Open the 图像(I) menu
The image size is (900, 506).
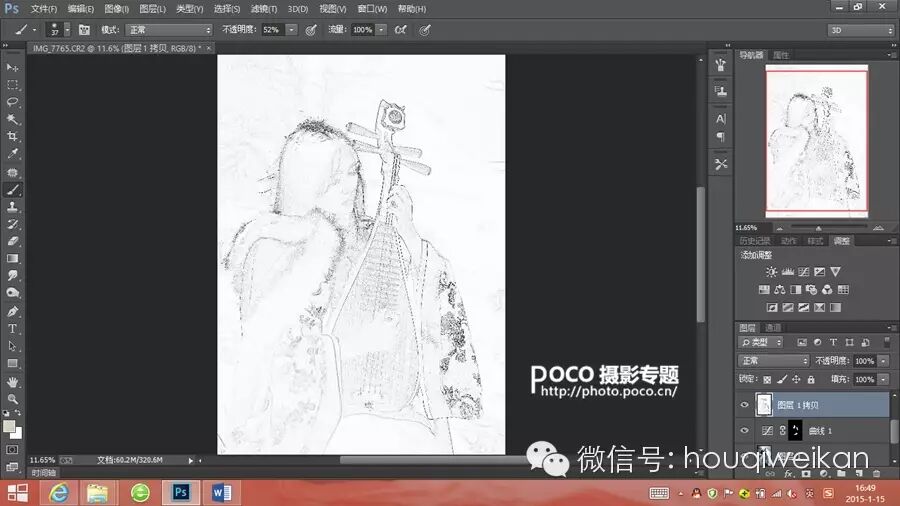(117, 9)
